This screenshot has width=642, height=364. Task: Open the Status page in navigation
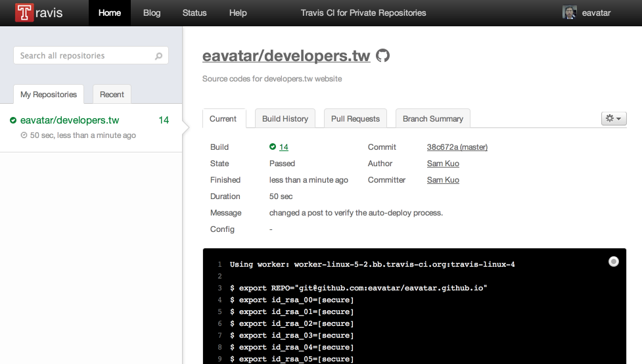pos(195,13)
